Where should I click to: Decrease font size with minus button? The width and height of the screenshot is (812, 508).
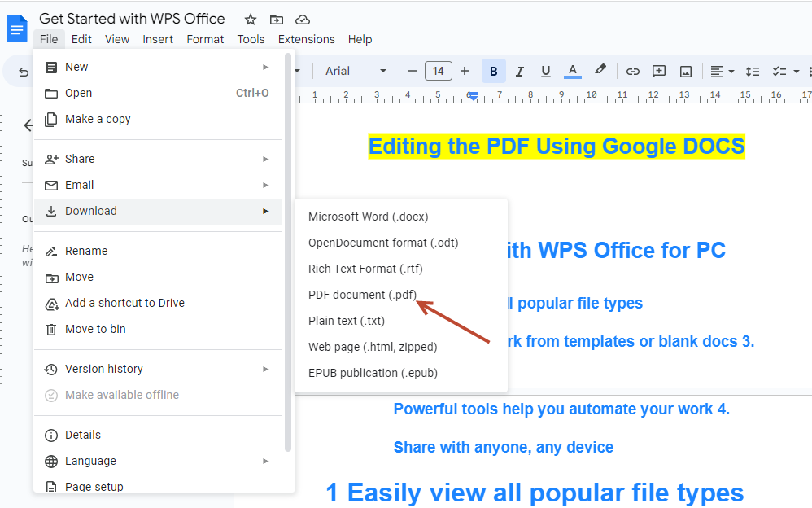[x=413, y=71]
